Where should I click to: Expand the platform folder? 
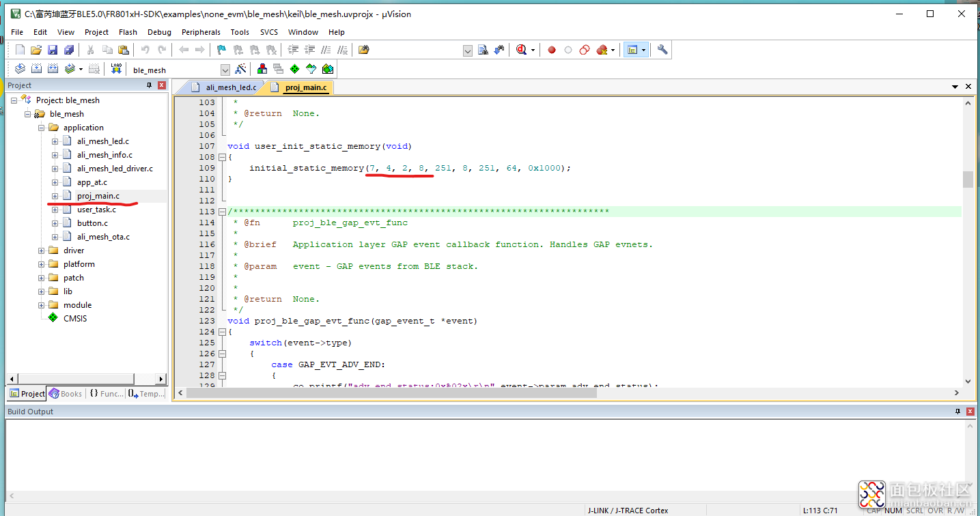tap(41, 264)
